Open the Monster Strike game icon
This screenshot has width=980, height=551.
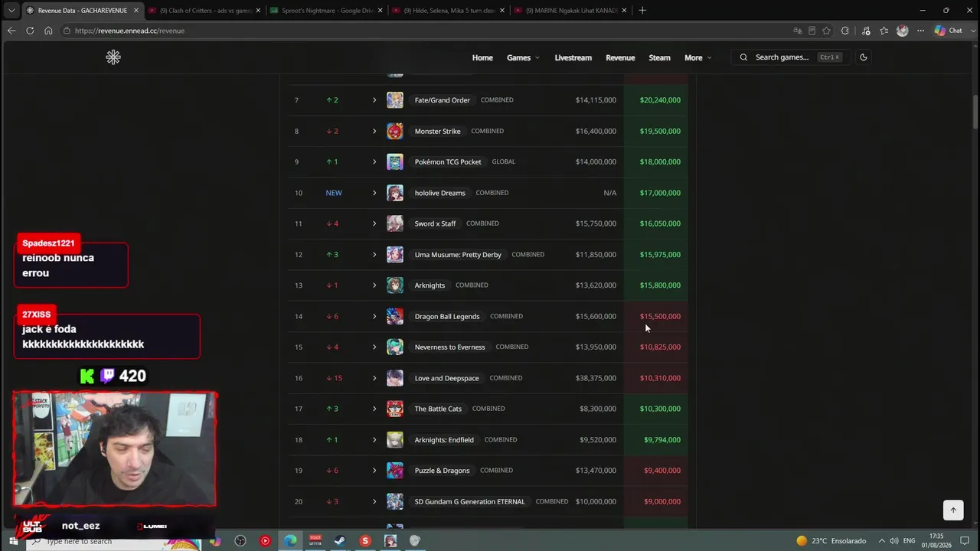395,131
